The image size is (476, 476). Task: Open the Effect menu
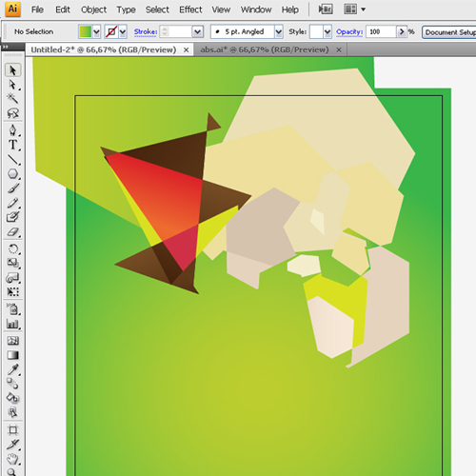(190, 10)
